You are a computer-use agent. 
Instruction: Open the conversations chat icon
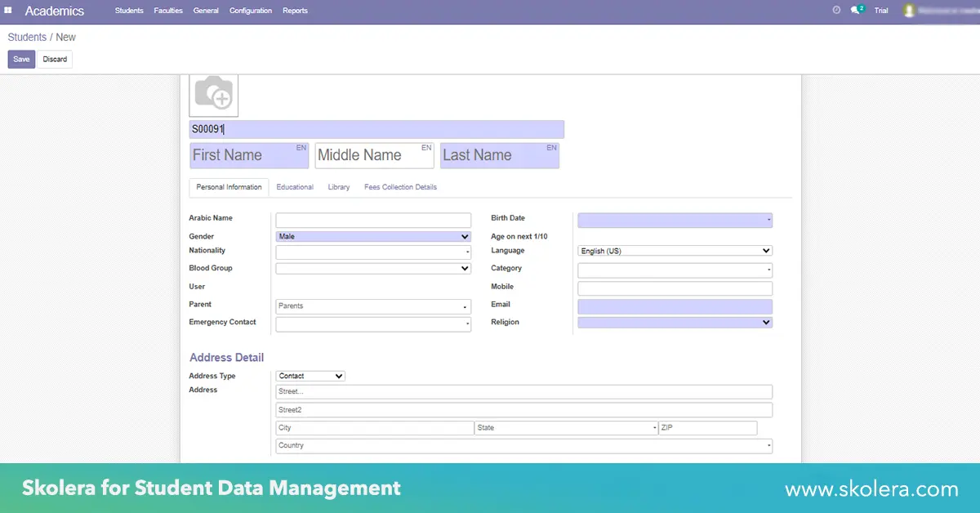coord(856,11)
